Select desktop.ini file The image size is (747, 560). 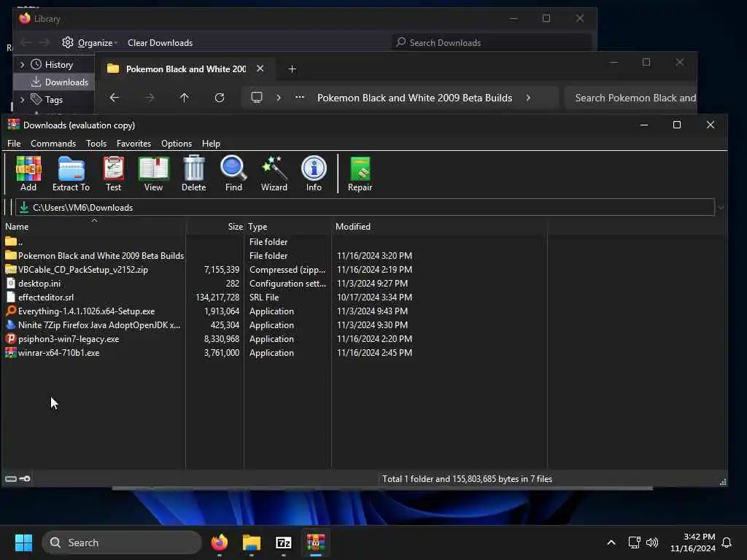click(33, 284)
